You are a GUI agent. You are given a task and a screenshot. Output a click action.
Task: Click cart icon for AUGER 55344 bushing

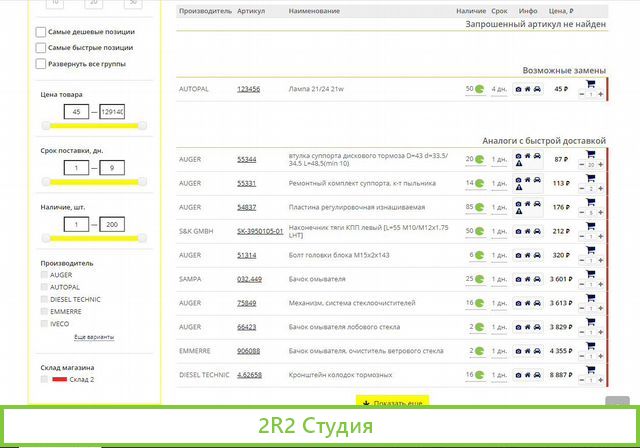(x=590, y=153)
